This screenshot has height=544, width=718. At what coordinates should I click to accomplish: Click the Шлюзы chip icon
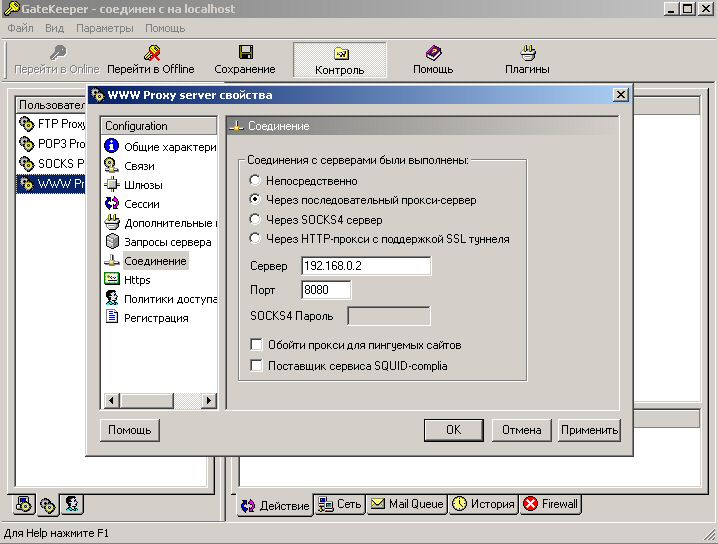pyautogui.click(x=112, y=185)
